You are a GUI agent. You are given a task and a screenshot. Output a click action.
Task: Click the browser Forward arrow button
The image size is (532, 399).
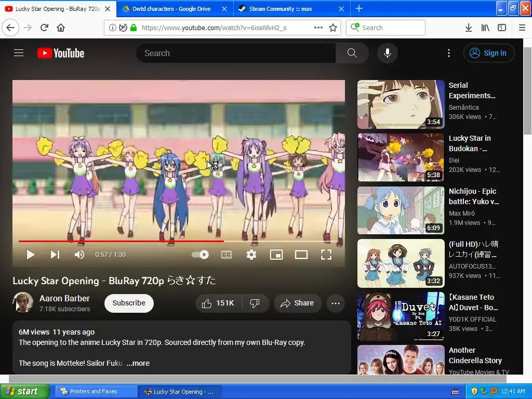point(28,28)
